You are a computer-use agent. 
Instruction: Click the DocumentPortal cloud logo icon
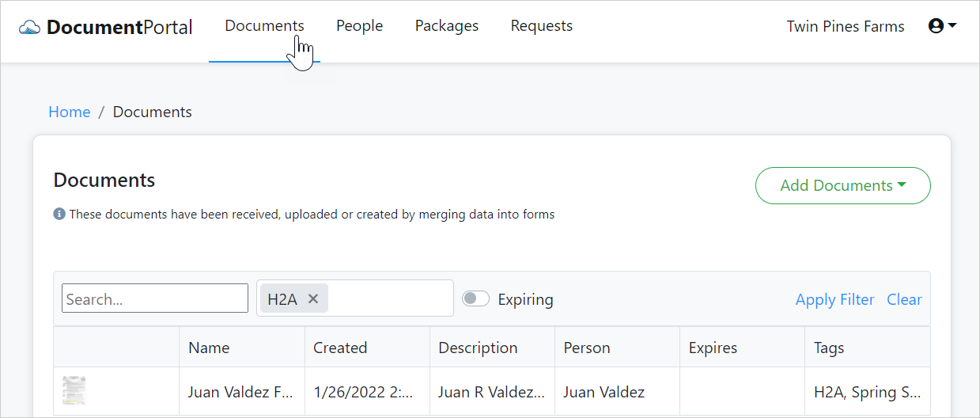pos(30,28)
